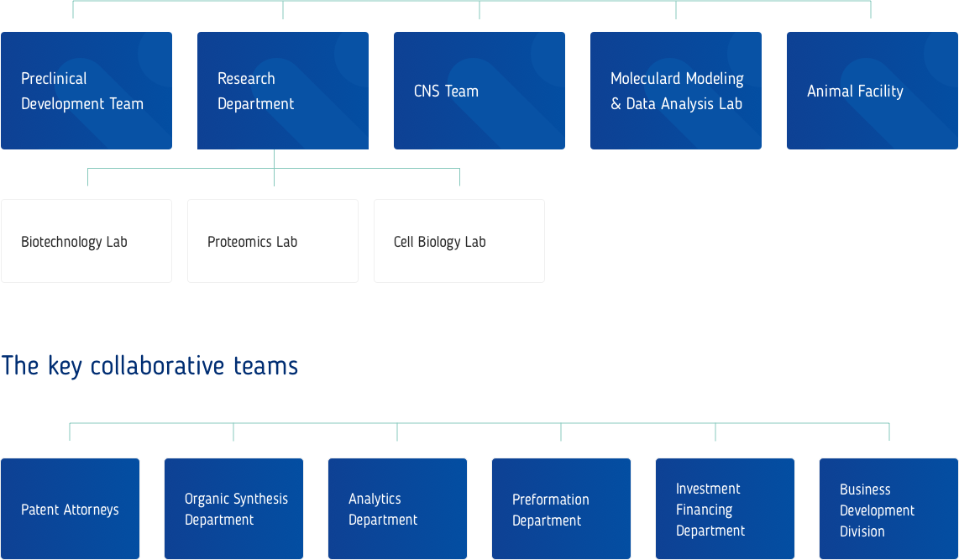Click the 'Proteomics Lab' text label
959x560 pixels.
click(x=252, y=242)
